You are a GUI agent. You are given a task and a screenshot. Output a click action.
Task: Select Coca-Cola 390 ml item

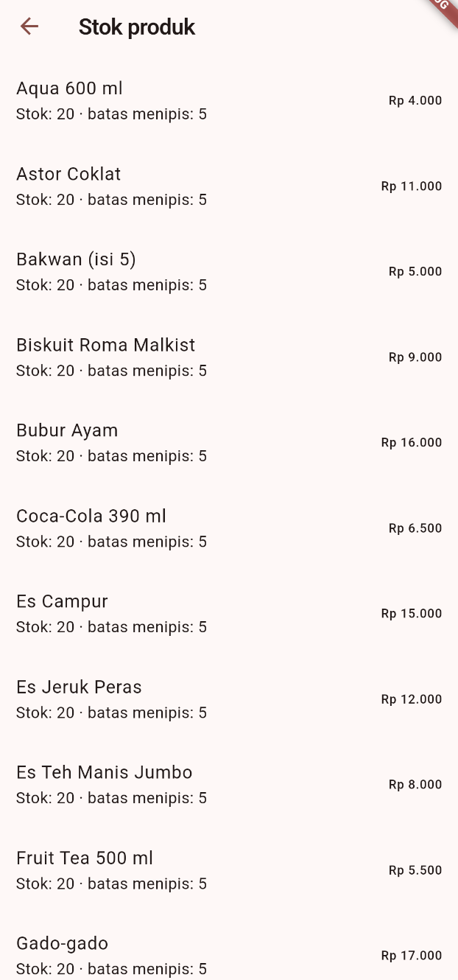point(91,517)
